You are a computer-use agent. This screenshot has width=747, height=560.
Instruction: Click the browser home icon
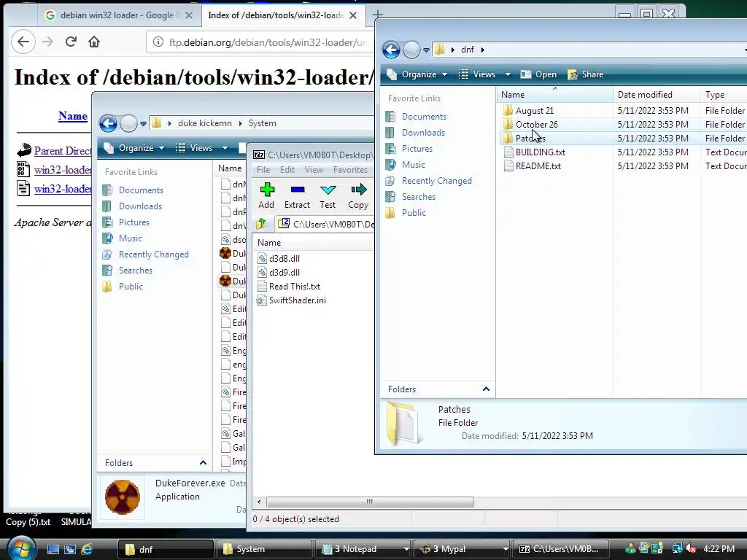(x=94, y=42)
